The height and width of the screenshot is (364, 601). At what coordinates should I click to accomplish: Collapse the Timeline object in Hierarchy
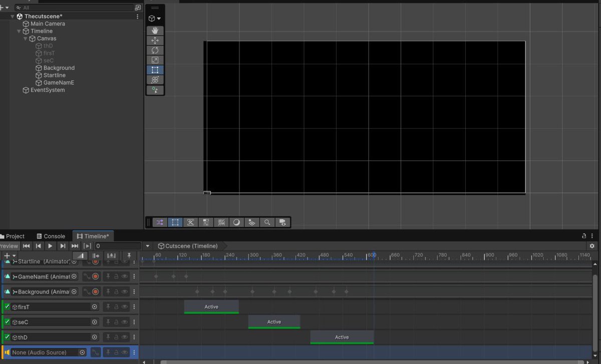tap(19, 31)
